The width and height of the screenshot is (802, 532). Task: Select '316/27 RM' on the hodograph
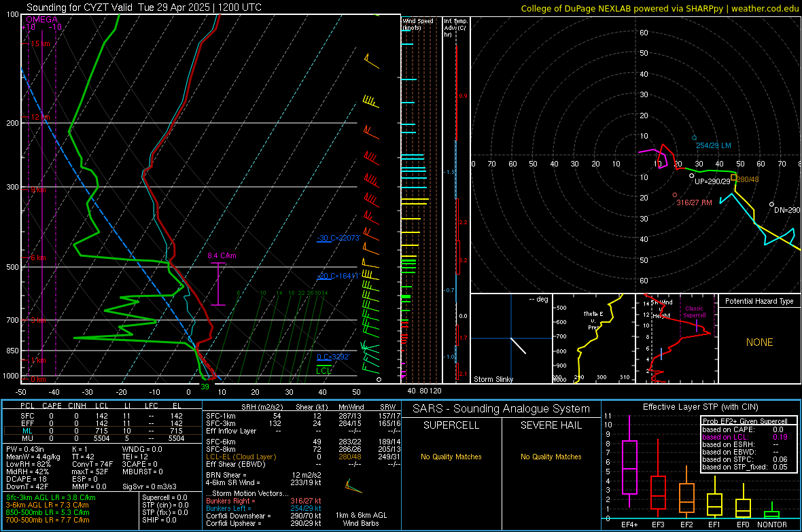694,202
